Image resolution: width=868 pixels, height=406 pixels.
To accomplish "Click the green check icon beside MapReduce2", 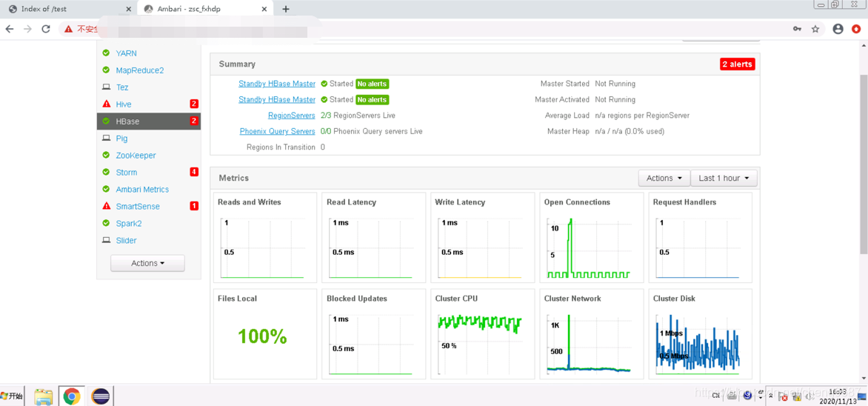I will [106, 70].
